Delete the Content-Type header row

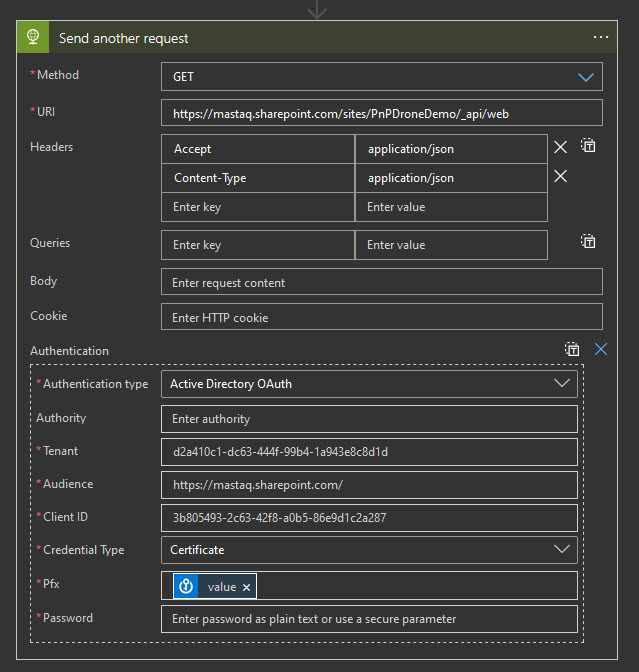click(561, 176)
